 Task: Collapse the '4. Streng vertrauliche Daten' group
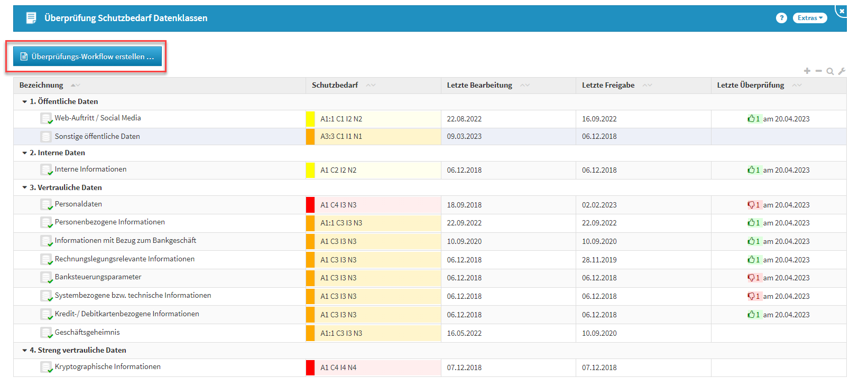click(24, 350)
